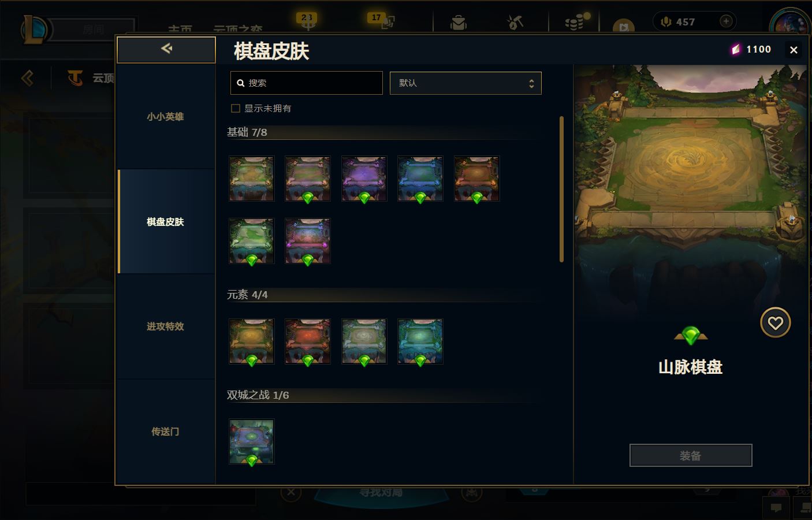This screenshot has width=812, height=520.
Task: Click the 装备 equip button
Action: (x=691, y=455)
